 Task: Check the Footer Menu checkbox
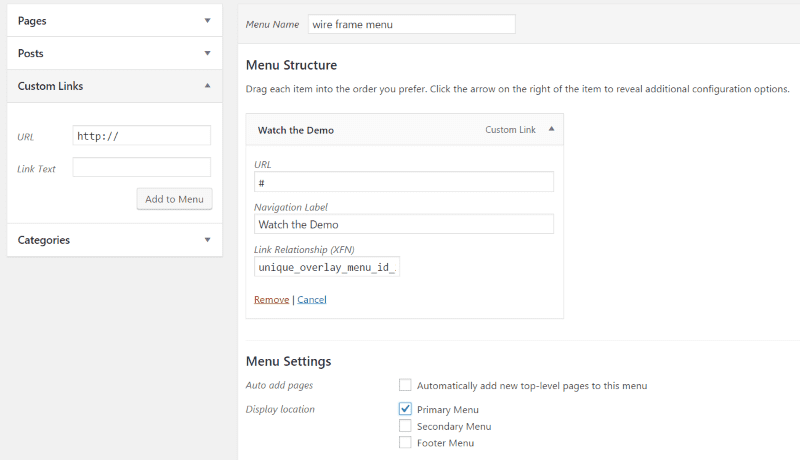pyautogui.click(x=405, y=442)
